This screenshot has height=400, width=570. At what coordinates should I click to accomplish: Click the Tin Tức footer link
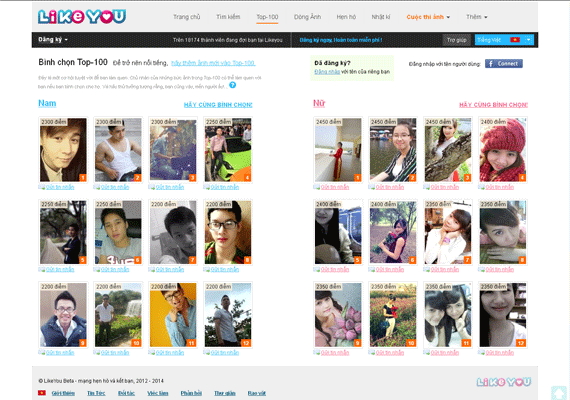tap(96, 393)
